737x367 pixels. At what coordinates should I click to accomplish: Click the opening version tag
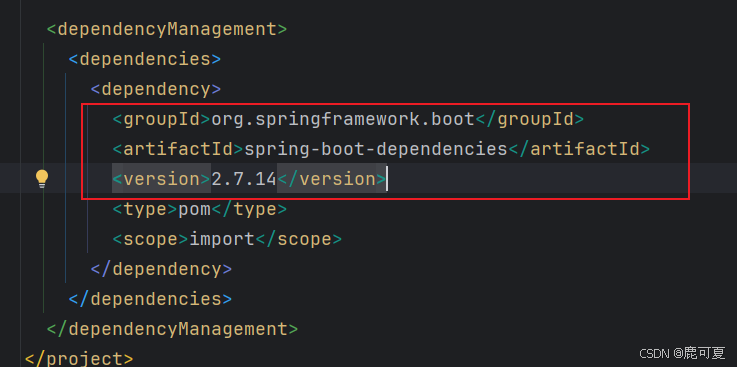[162, 179]
